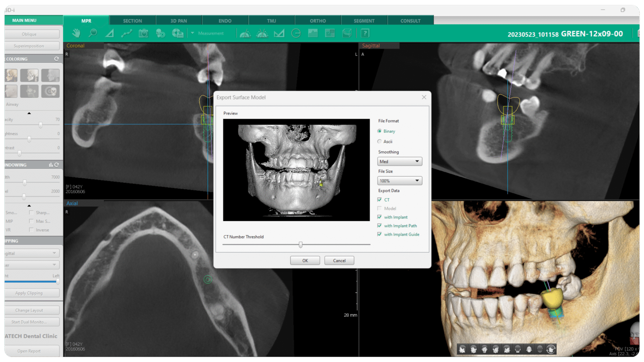Toggle the with Implant checkbox
Image resolution: width=644 pixels, height=362 pixels.
(379, 217)
